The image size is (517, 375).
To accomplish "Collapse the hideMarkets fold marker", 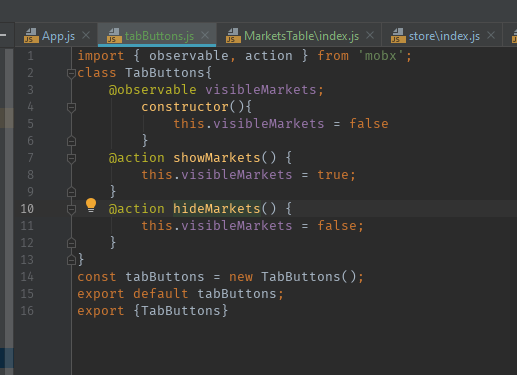I will (x=71, y=209).
